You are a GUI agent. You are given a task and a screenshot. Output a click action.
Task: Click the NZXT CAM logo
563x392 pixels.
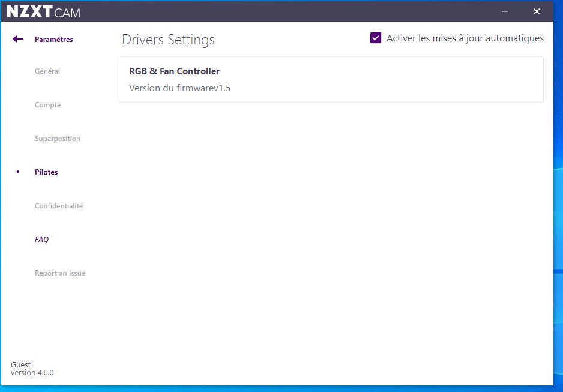click(x=43, y=12)
